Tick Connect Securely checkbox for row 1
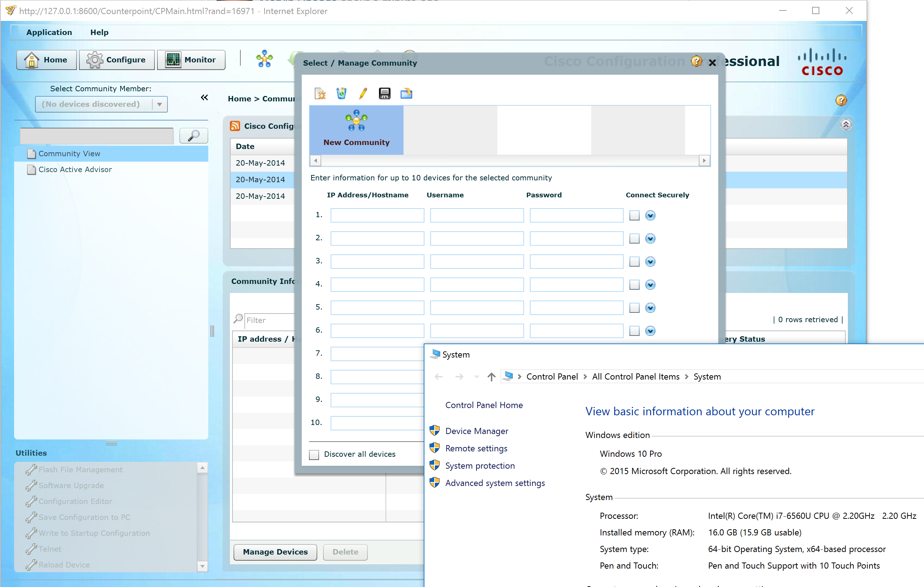The width and height of the screenshot is (924, 587). [635, 216]
